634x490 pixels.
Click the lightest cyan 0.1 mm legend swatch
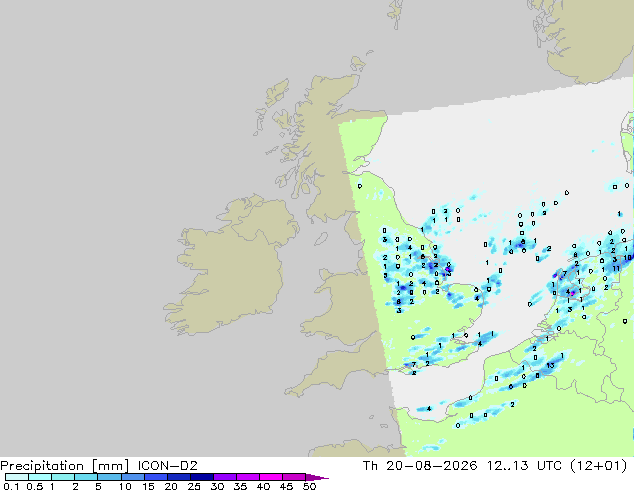[x=17, y=477]
